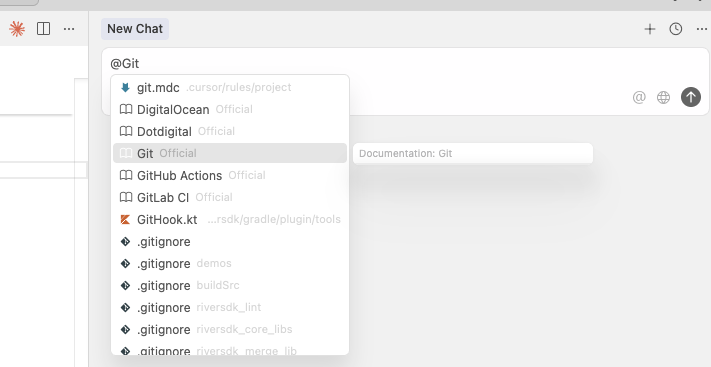Click the orange starburst icon
This screenshot has height=367, width=711.
[17, 29]
